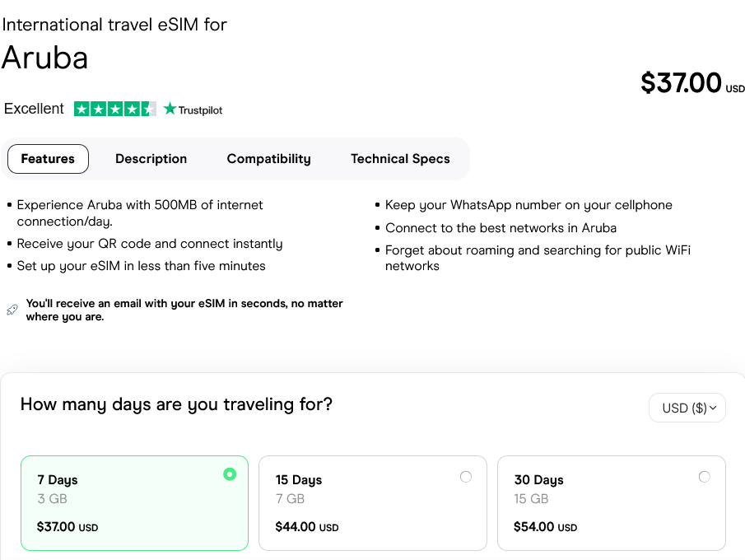The image size is (745, 560).
Task: Click the rocket icon beside the email notice
Action: coord(12,310)
